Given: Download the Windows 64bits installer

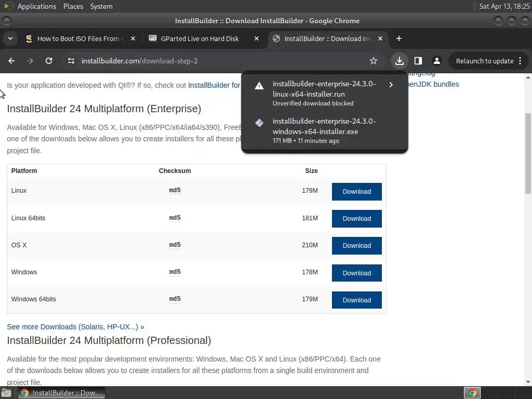Looking at the screenshot, I should 356,300.
